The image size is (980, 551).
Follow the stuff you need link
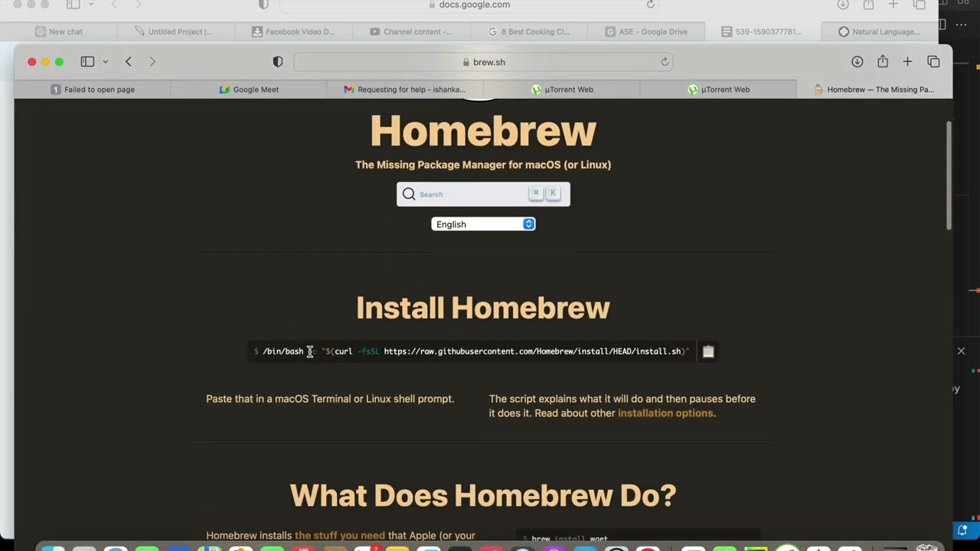tap(340, 536)
